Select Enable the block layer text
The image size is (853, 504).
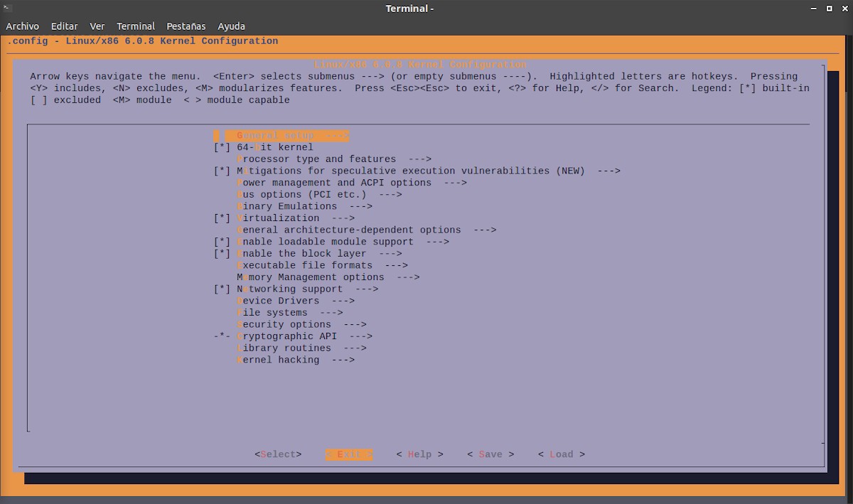301,254
